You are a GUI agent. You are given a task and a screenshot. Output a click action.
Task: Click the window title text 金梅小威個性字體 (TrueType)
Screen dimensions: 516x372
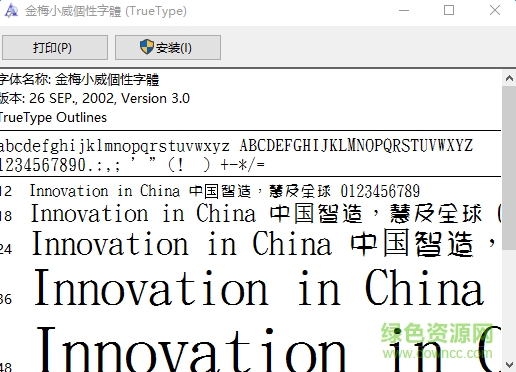click(106, 11)
